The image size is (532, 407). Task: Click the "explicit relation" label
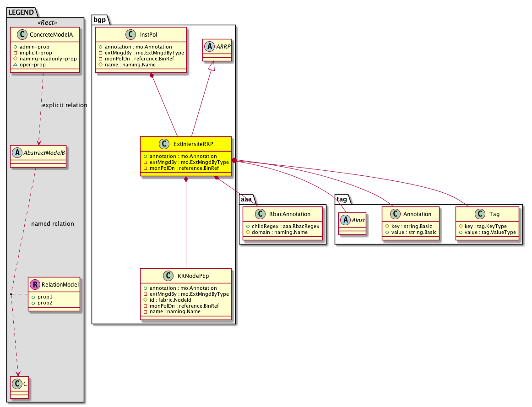pyautogui.click(x=64, y=105)
